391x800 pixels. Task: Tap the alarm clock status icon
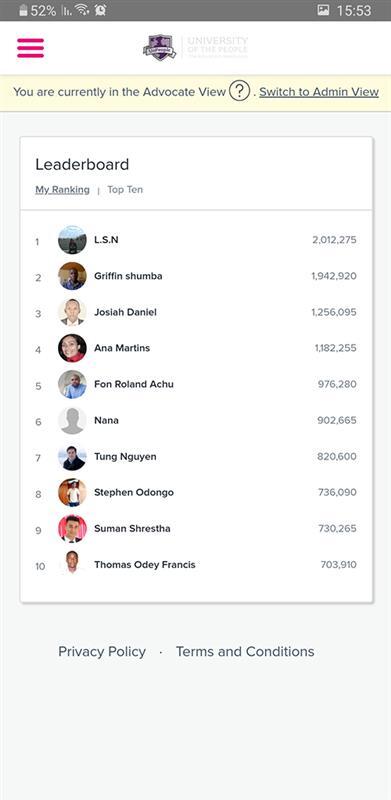[101, 10]
